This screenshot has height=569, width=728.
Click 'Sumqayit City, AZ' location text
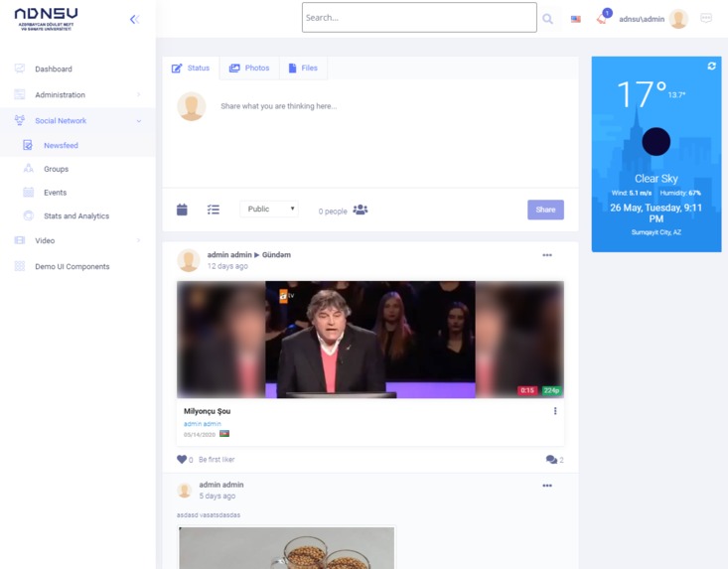click(x=656, y=232)
